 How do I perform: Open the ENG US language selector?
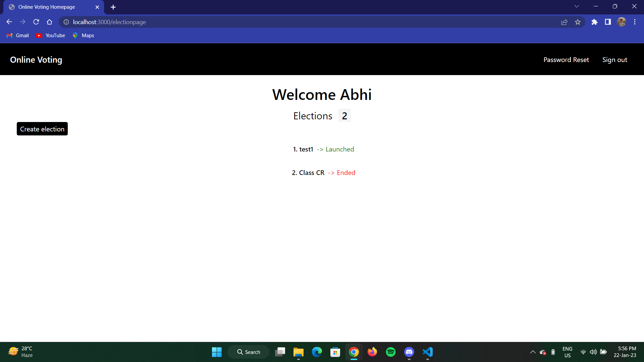point(567,352)
